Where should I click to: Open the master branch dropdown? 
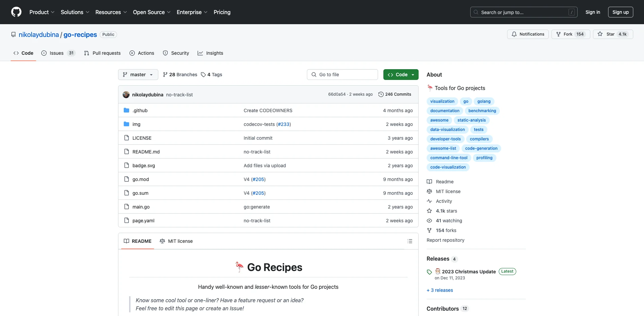pos(138,75)
